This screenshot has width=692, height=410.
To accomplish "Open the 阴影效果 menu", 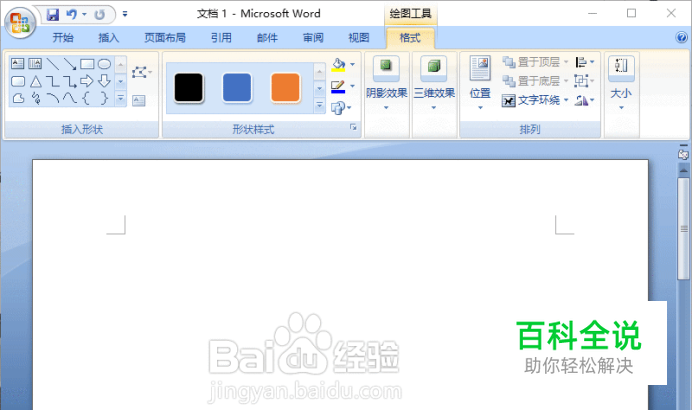I will point(386,84).
